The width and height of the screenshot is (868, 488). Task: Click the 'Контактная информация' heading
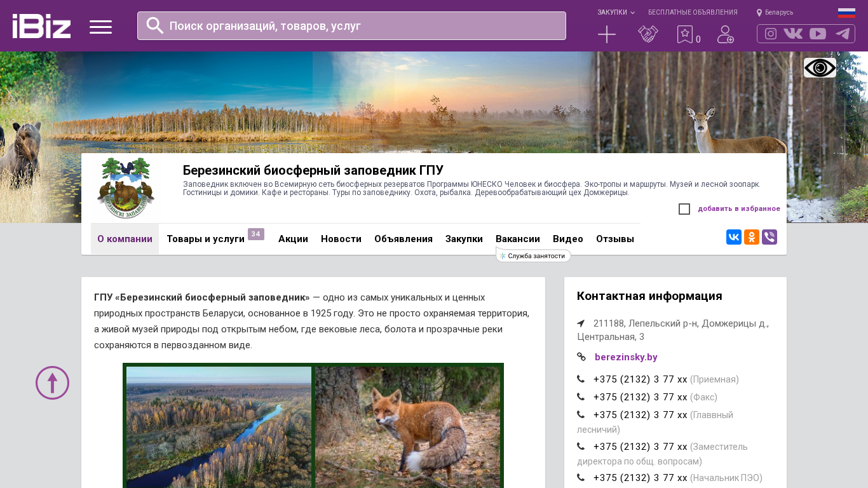(x=649, y=296)
